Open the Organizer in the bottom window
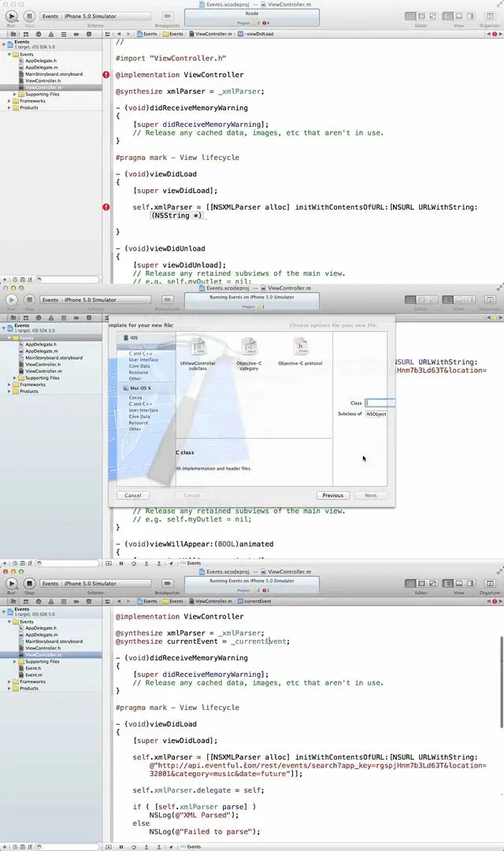The width and height of the screenshot is (504, 851). tap(489, 583)
